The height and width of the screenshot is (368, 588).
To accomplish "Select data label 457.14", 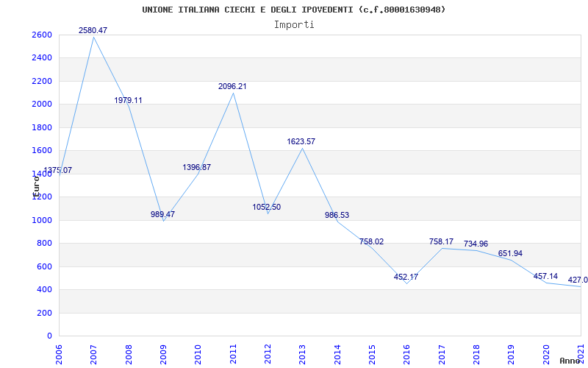I will [545, 277].
